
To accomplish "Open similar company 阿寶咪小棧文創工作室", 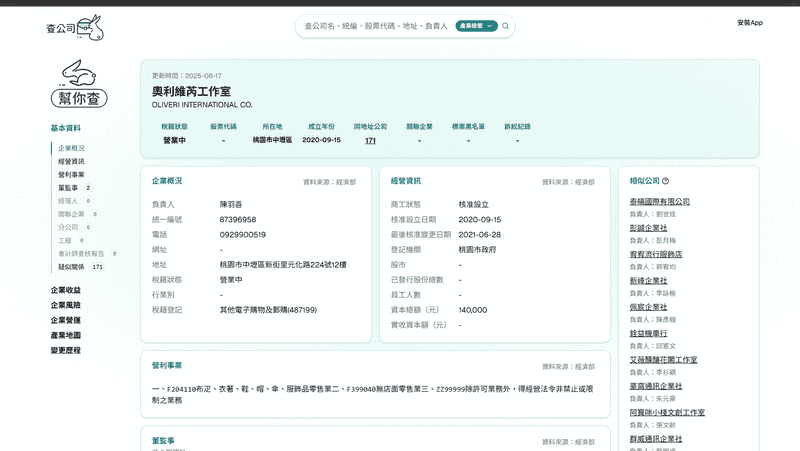I will click(x=667, y=412).
